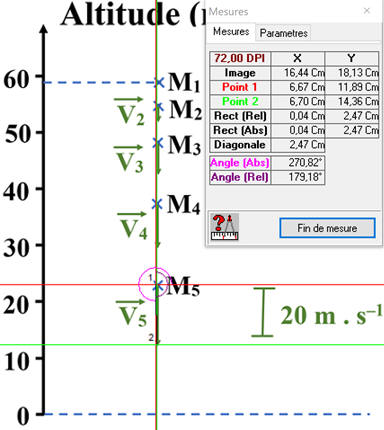Switch to the Parametres tab
This screenshot has height=430, width=384.
tap(283, 33)
